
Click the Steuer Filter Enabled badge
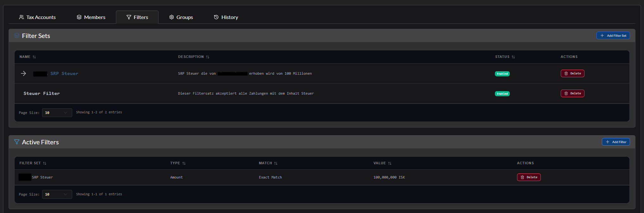tap(502, 94)
